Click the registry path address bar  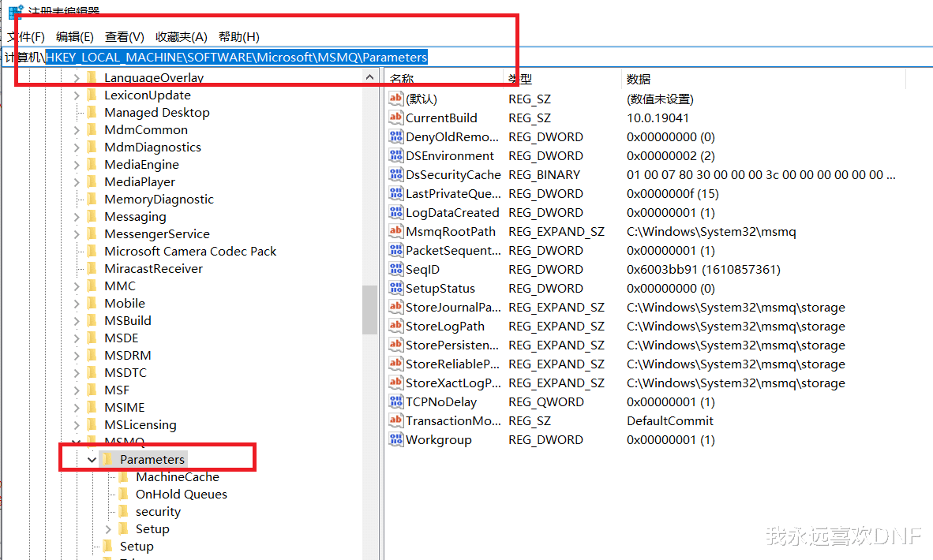click(466, 57)
